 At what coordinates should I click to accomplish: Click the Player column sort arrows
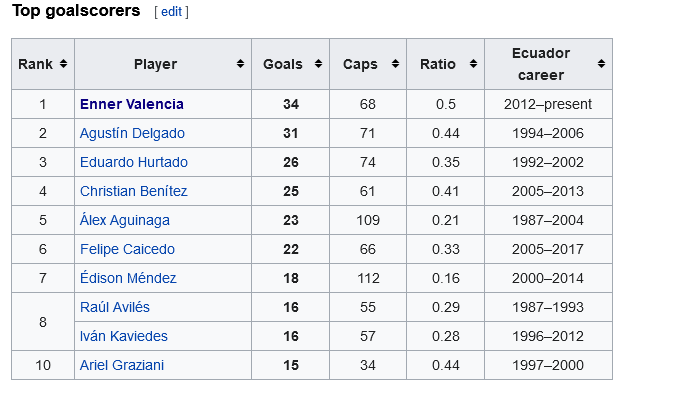tap(240, 64)
